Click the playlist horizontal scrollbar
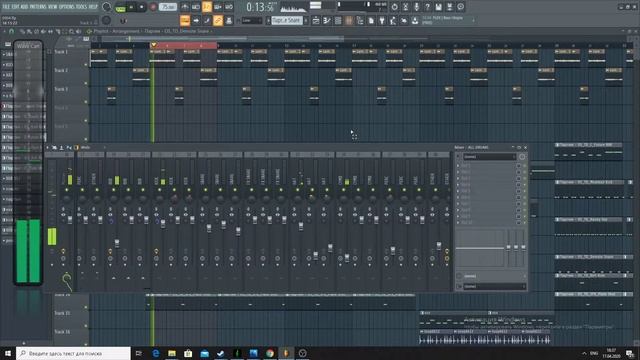640x360 pixels. pos(222,39)
